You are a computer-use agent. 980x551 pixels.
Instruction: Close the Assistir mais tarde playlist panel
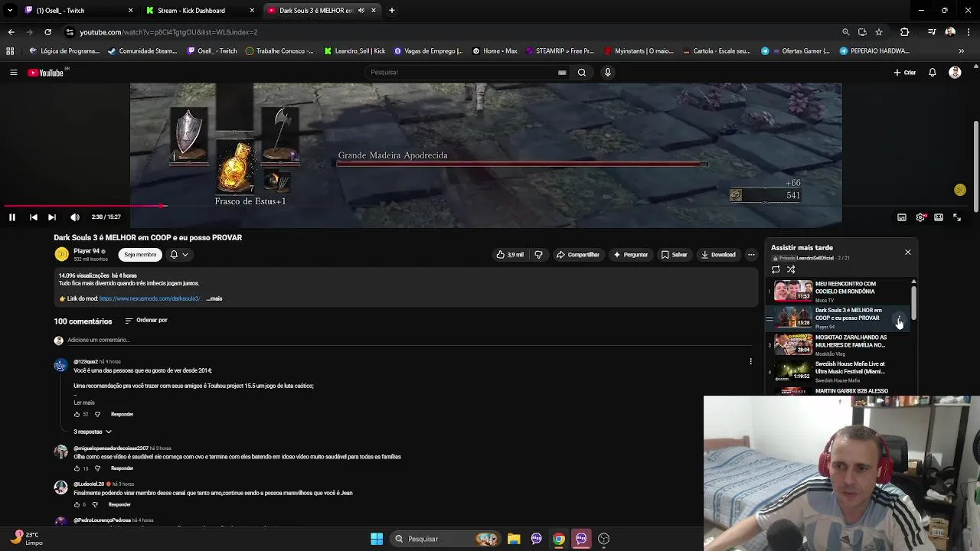coord(908,252)
